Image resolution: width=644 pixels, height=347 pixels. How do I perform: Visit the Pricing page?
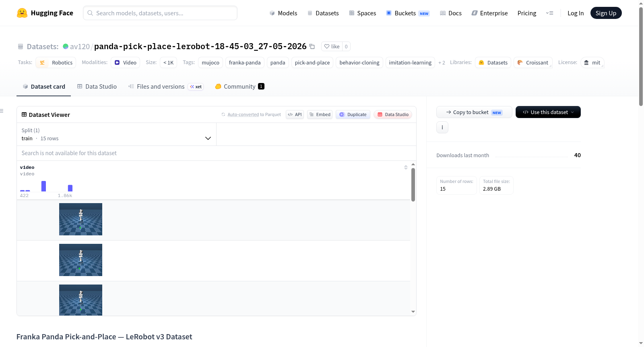[x=527, y=13]
